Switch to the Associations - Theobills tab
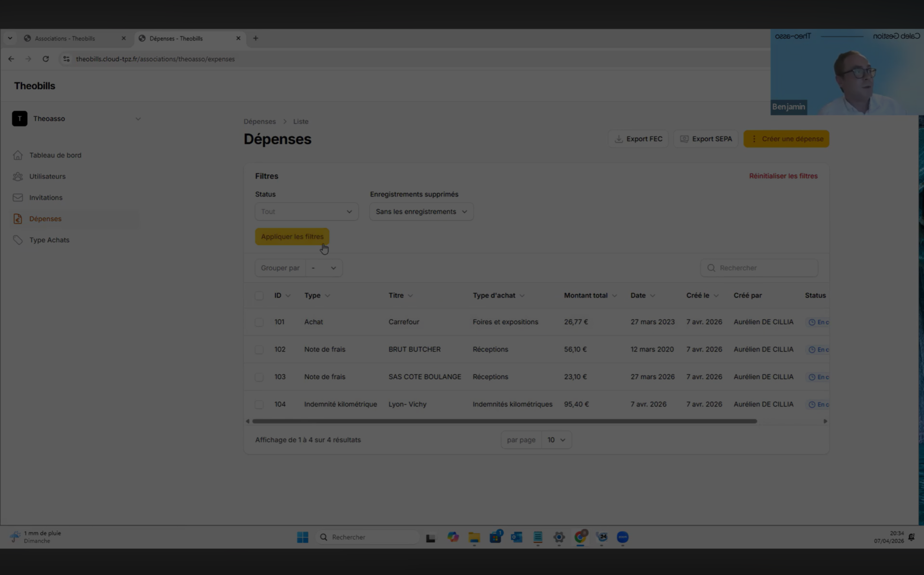 [65, 38]
